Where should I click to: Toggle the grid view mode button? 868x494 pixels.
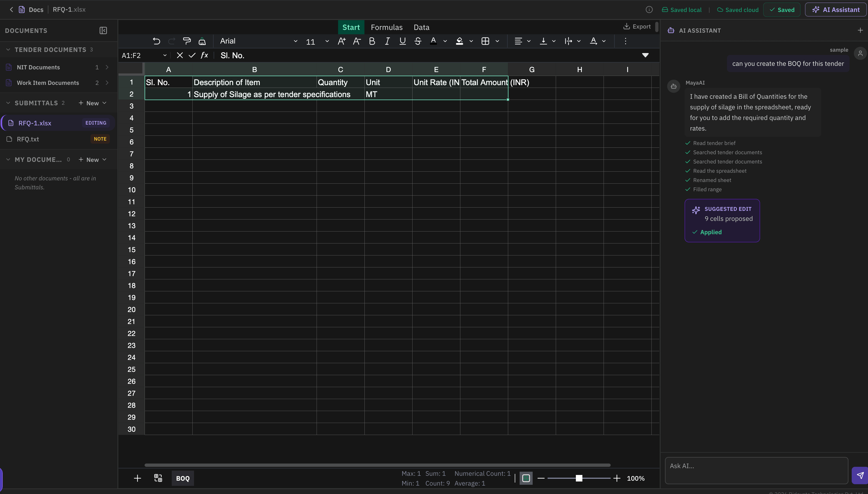point(526,478)
